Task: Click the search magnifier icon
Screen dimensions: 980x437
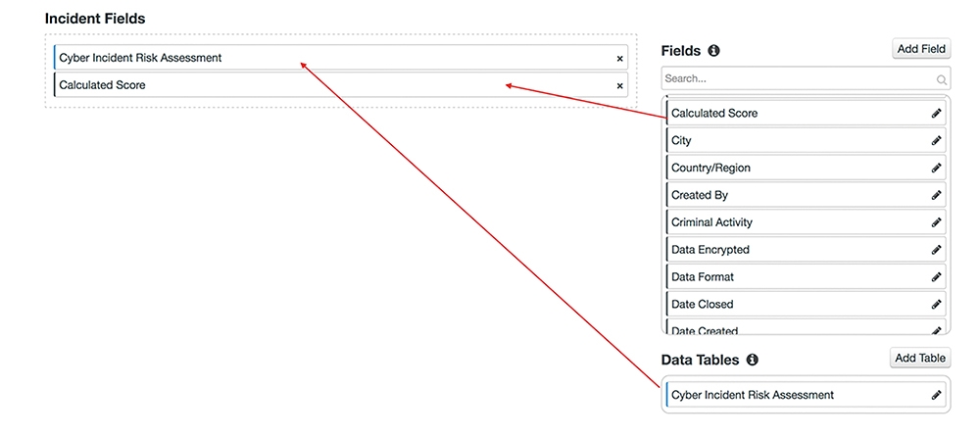Action: click(x=941, y=79)
